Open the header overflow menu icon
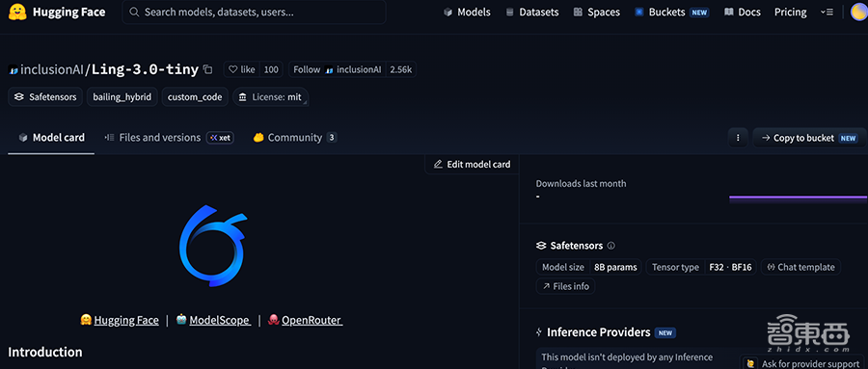The width and height of the screenshot is (868, 369). (827, 12)
